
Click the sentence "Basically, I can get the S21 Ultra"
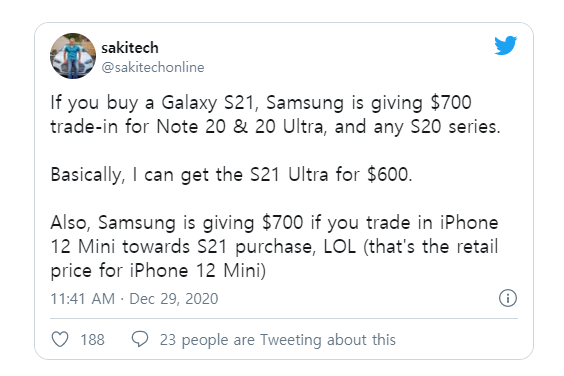click(x=190, y=175)
